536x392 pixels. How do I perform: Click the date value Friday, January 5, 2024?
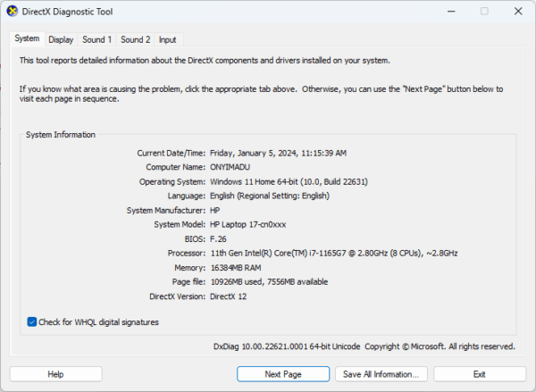(254, 153)
